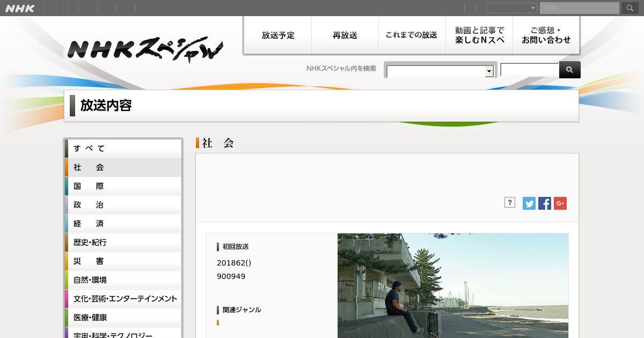The width and height of the screenshot is (644, 338).
Task: Click the NHK logo in top bar
Action: (20, 8)
